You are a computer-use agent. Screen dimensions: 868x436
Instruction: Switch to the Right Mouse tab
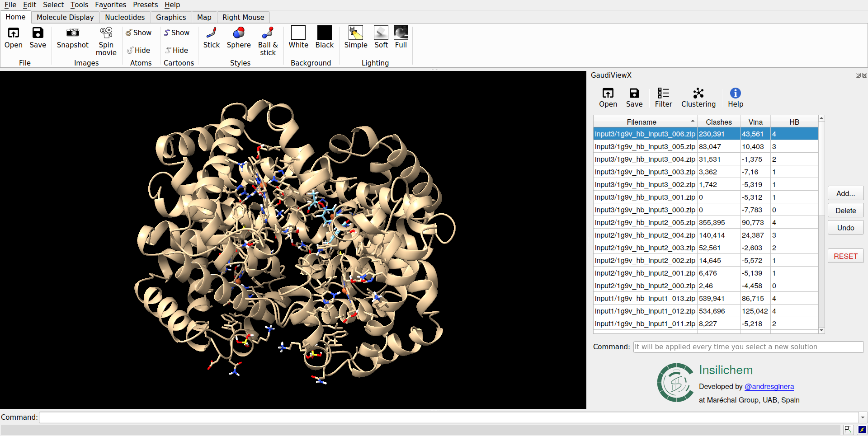[x=243, y=17]
